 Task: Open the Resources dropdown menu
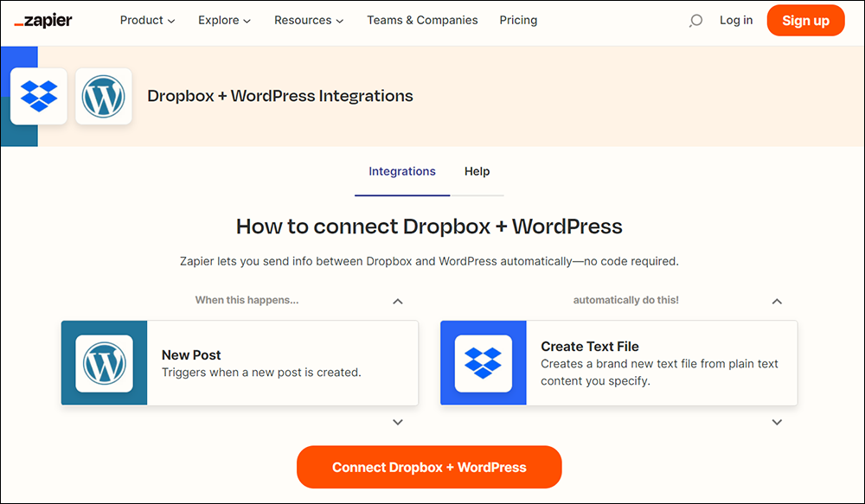(309, 21)
